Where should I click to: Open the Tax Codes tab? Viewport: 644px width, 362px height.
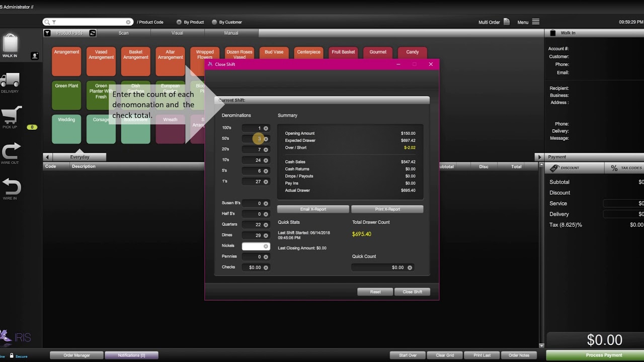624,168
